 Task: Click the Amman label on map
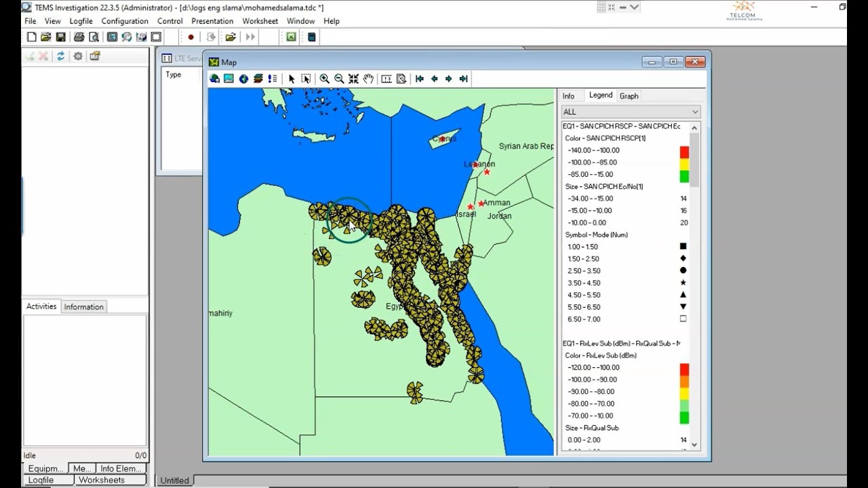(496, 203)
